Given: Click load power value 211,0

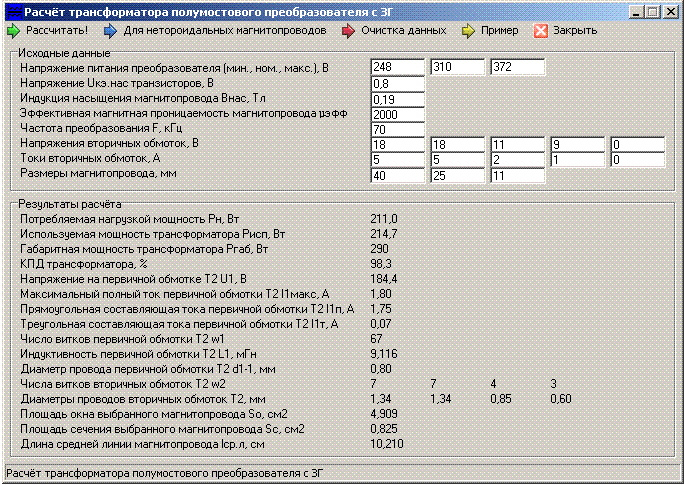Looking at the screenshot, I should [x=384, y=219].
